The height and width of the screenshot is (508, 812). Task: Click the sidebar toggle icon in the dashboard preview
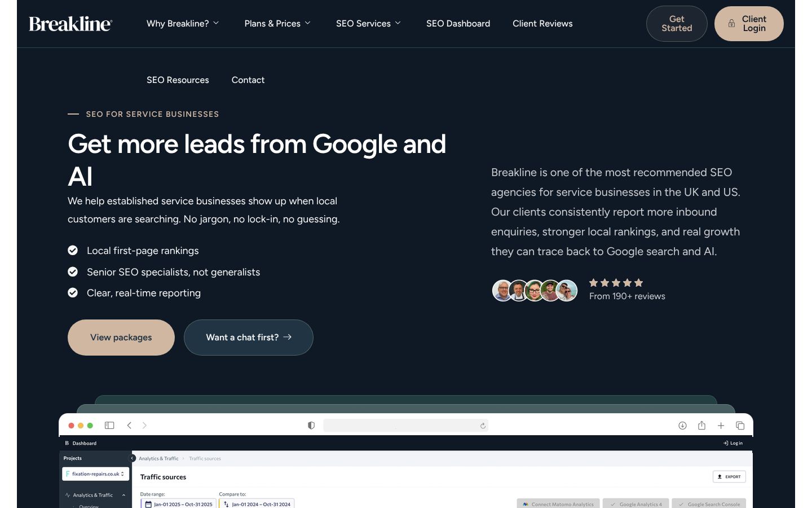(x=109, y=426)
